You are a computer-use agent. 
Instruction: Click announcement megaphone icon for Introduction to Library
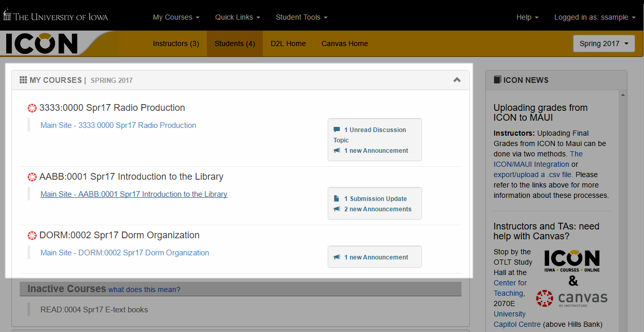click(337, 209)
